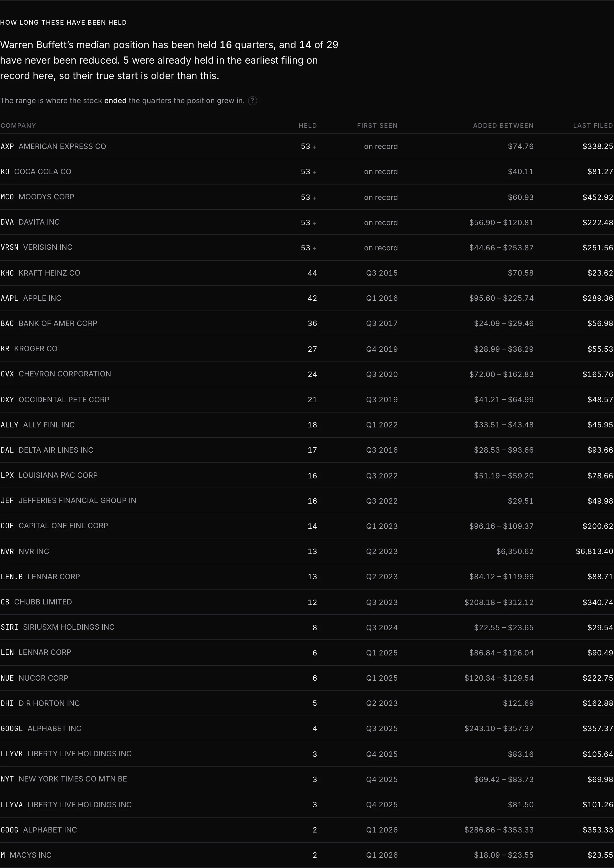614x868 pixels.
Task: Select the GOOGL ticker symbol
Action: [12, 728]
